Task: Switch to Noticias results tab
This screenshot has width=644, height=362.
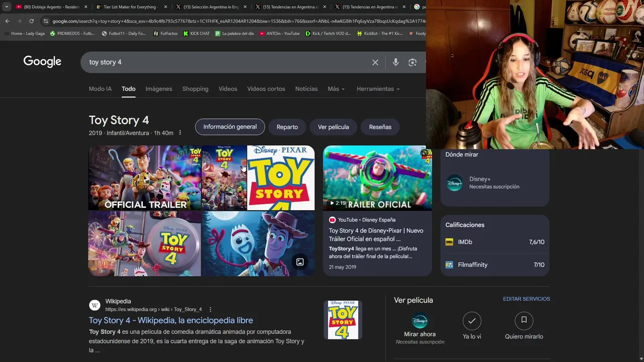Action: click(x=306, y=89)
